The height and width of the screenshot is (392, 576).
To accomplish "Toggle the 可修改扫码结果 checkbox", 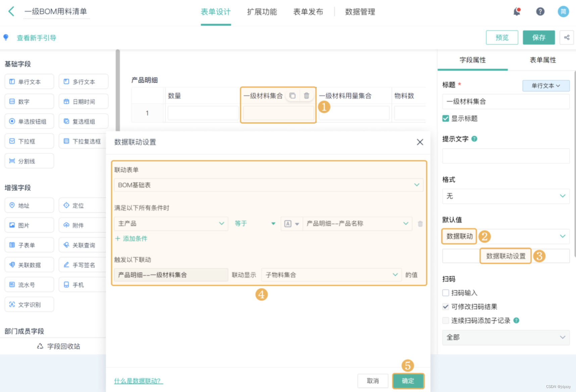I will pyautogui.click(x=446, y=306).
